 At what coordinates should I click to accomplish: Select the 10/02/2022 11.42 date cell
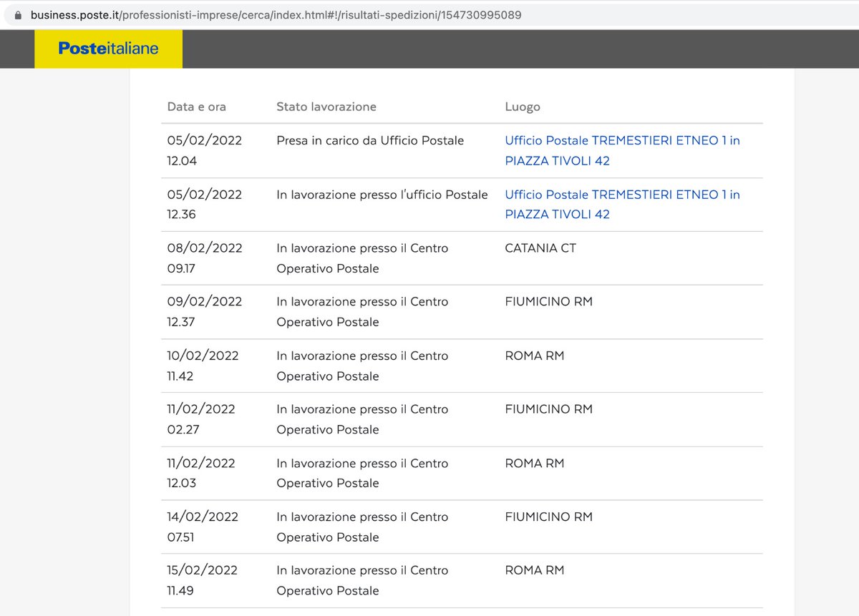pyautogui.click(x=205, y=366)
